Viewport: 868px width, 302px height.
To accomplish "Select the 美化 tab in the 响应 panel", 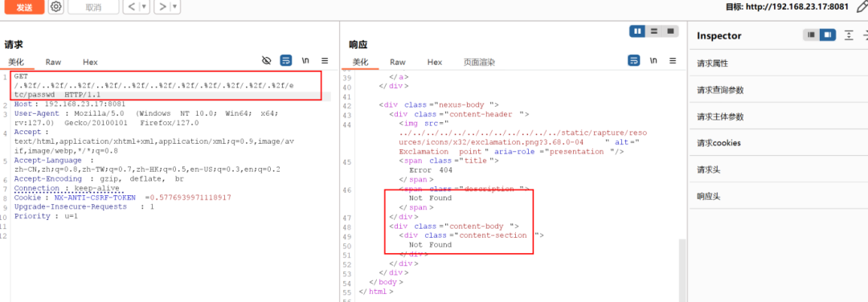I will click(360, 62).
